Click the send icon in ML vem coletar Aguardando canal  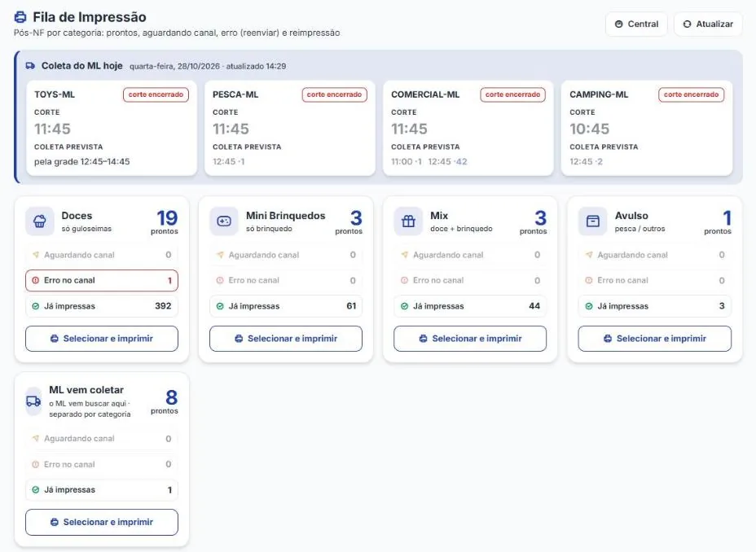[x=35, y=438]
